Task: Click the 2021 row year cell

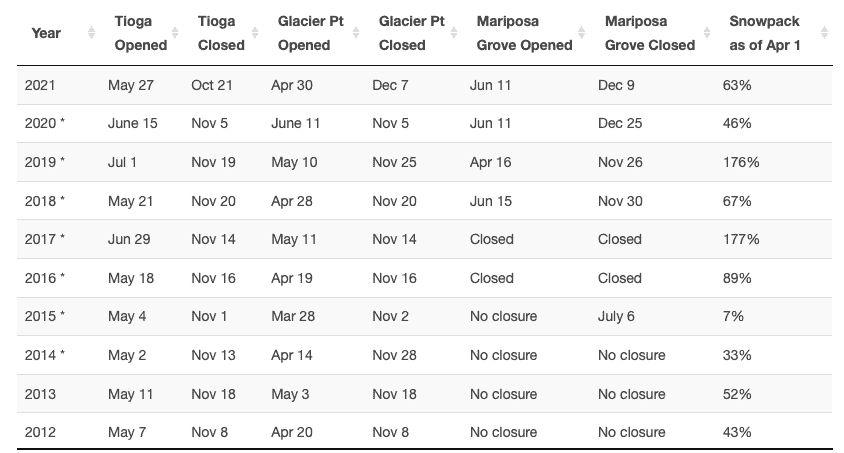Action: tap(40, 85)
